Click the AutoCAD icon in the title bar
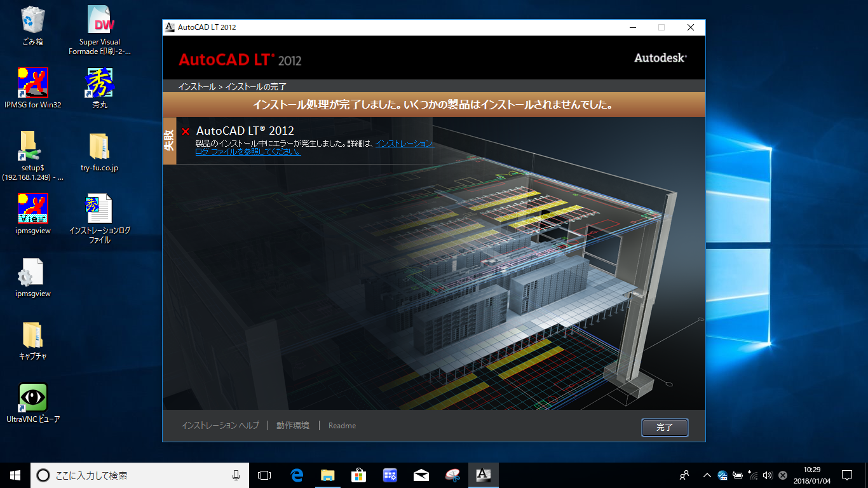The width and height of the screenshot is (868, 488). point(170,27)
